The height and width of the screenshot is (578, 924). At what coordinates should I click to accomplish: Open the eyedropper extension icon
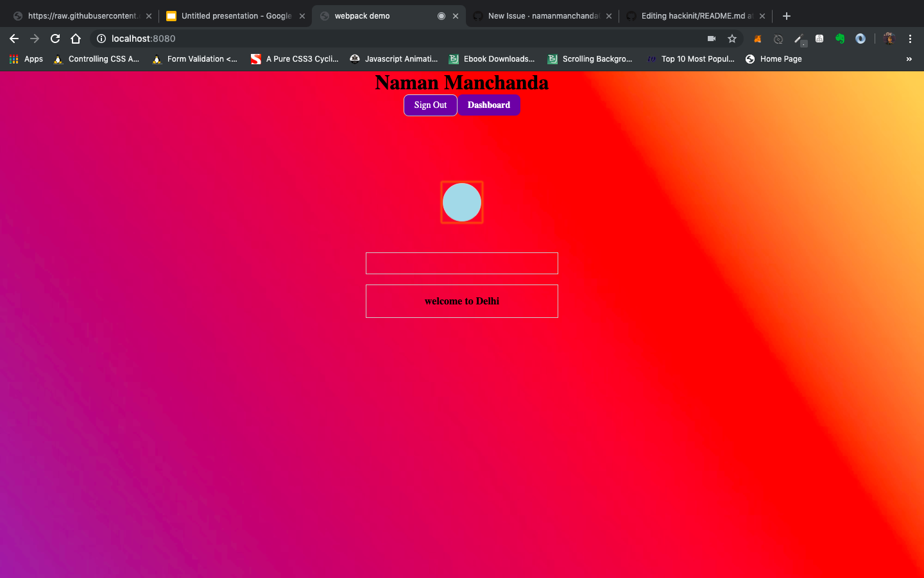[799, 39]
